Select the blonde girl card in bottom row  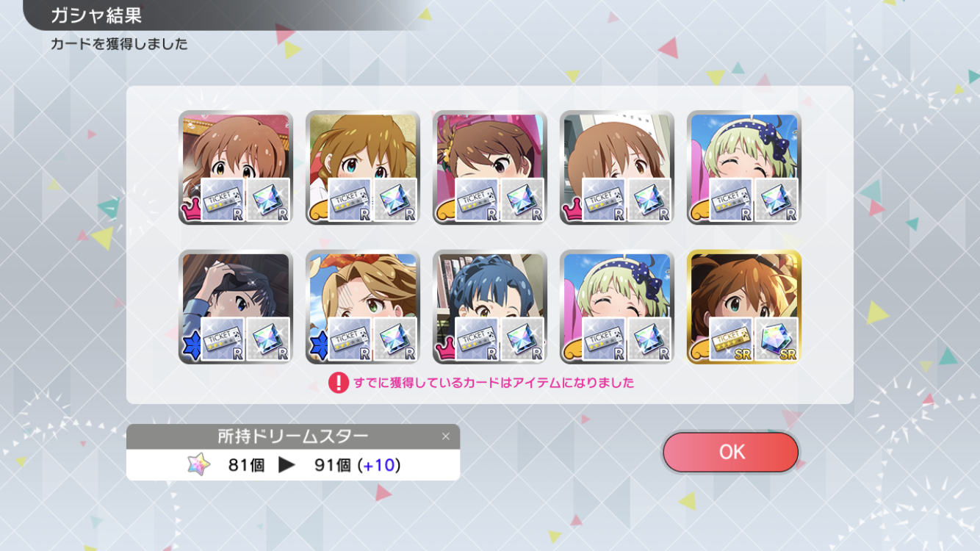(x=363, y=306)
